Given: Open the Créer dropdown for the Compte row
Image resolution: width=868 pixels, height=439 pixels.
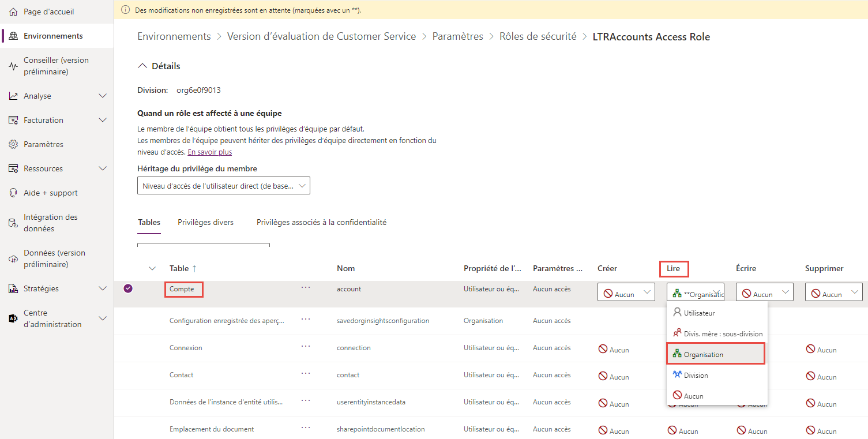Looking at the screenshot, I should tap(626, 292).
